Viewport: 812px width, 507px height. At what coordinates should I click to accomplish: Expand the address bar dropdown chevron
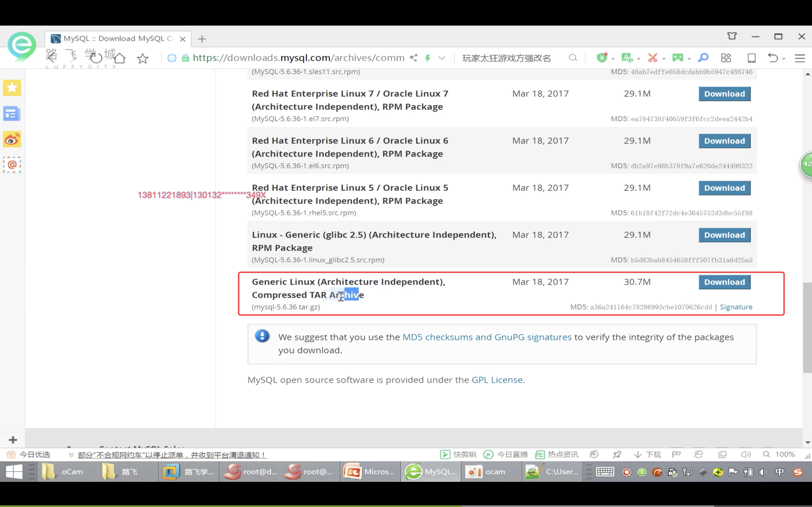[442, 58]
